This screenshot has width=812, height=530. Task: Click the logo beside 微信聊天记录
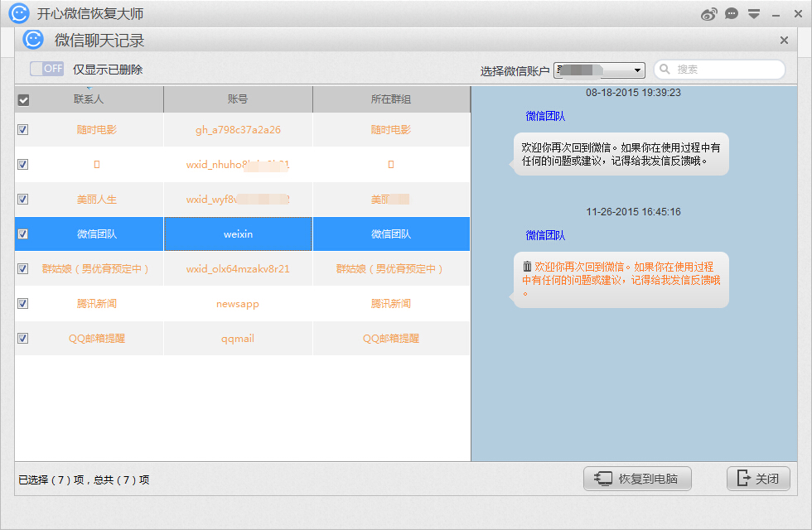[33, 40]
